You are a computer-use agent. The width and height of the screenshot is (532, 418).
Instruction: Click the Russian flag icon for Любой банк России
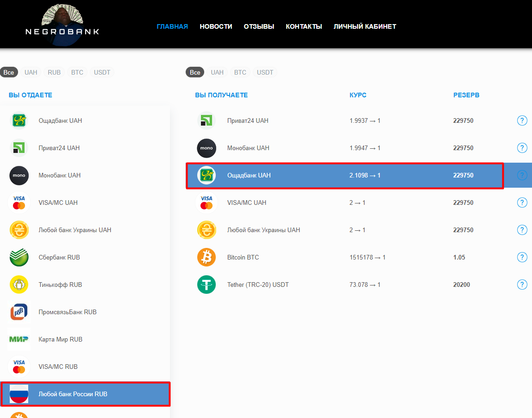19,394
